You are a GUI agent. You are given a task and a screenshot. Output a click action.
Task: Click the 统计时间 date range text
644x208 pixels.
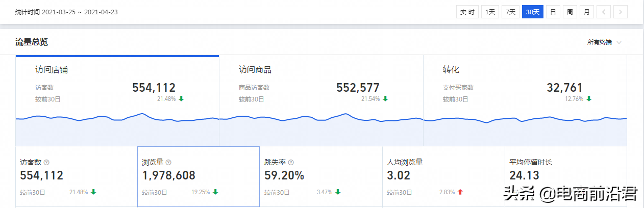(66, 12)
